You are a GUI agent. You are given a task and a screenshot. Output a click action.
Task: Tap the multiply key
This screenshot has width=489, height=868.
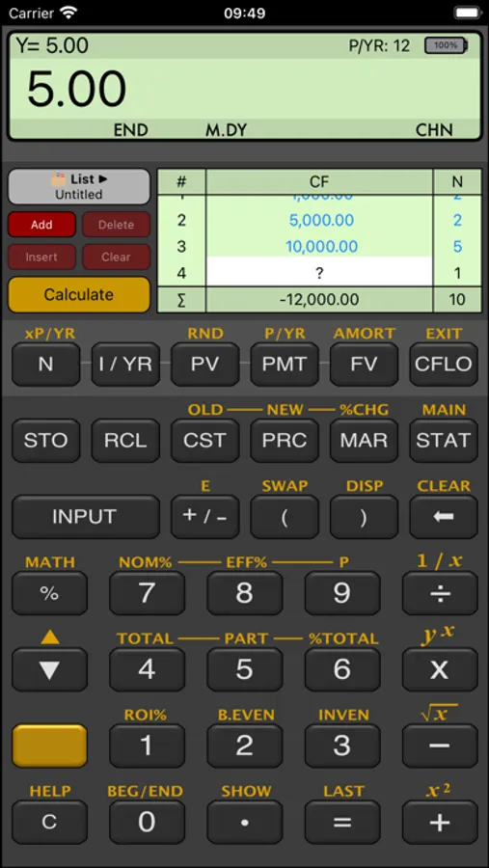click(440, 670)
